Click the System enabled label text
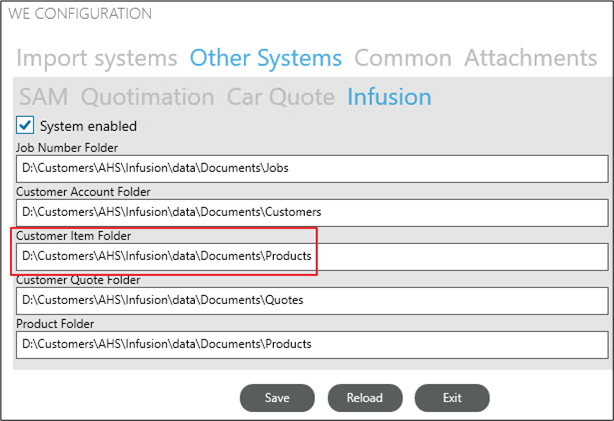Viewport: 614px width, 421px height. (x=88, y=126)
